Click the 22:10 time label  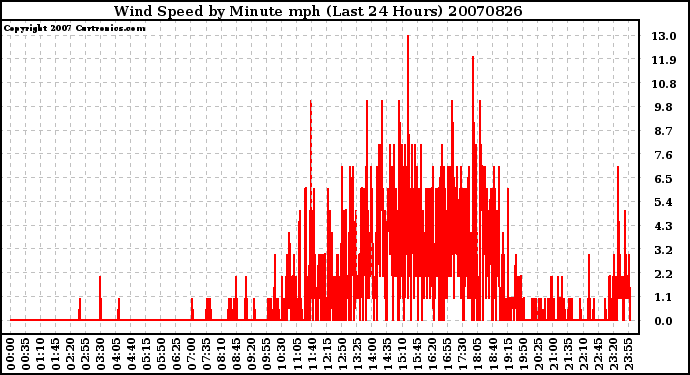point(583,355)
